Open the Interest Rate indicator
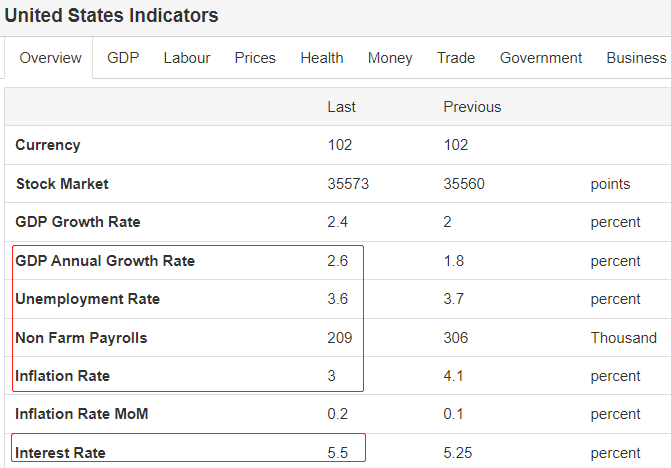 point(60,453)
